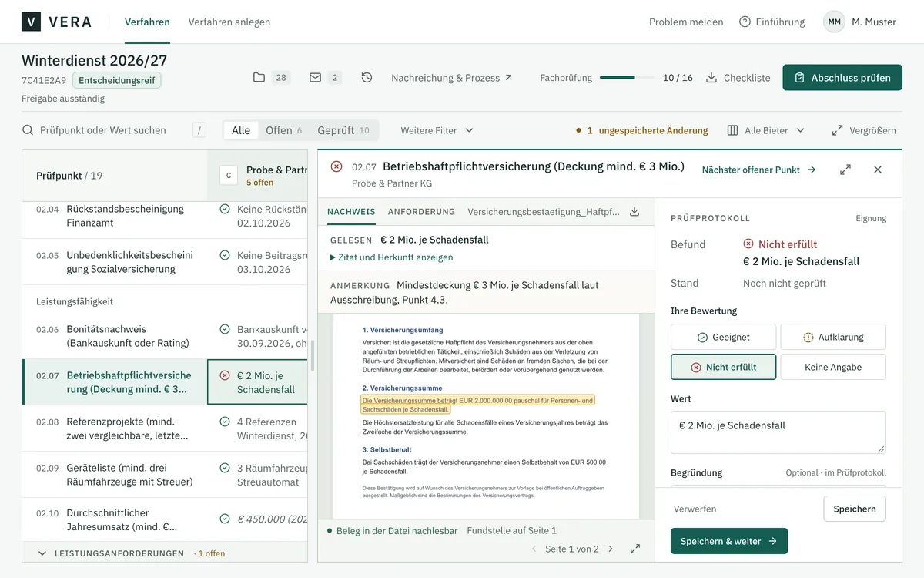This screenshot has height=578, width=924.
Task: Expand Zitat und Herkunft anzeigen
Action: coord(391,257)
